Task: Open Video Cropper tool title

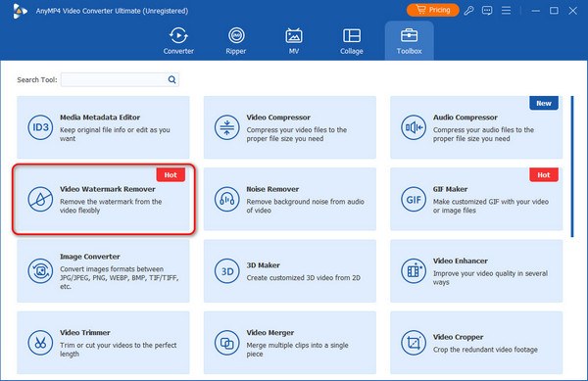Action: point(458,337)
